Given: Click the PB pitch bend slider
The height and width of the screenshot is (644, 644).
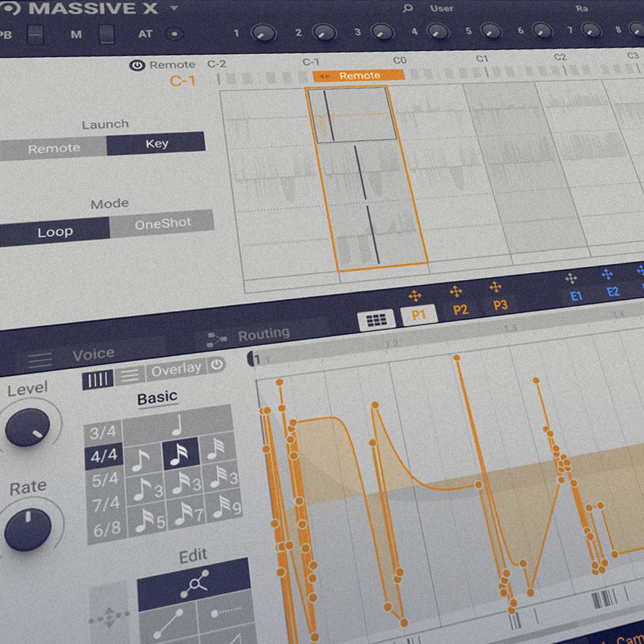Looking at the screenshot, I should point(35,35).
